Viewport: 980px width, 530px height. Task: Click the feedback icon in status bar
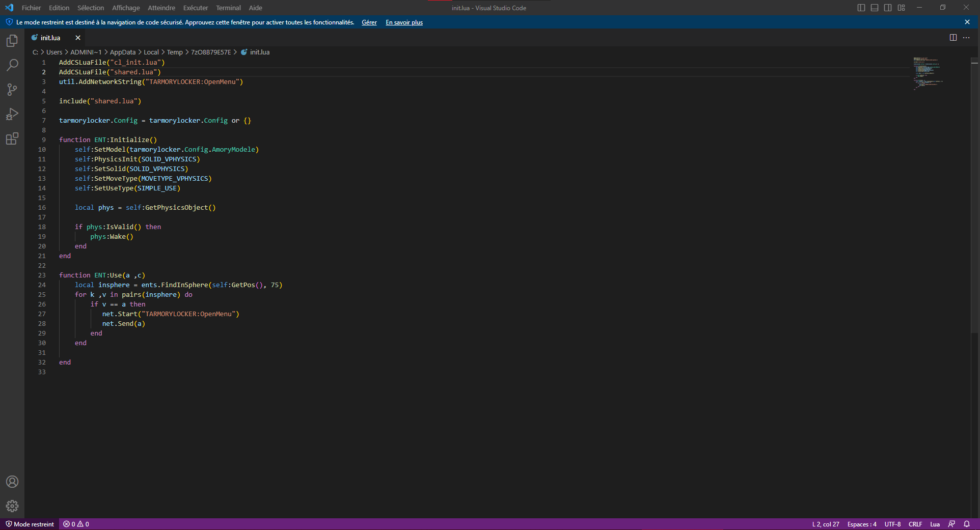(x=951, y=524)
